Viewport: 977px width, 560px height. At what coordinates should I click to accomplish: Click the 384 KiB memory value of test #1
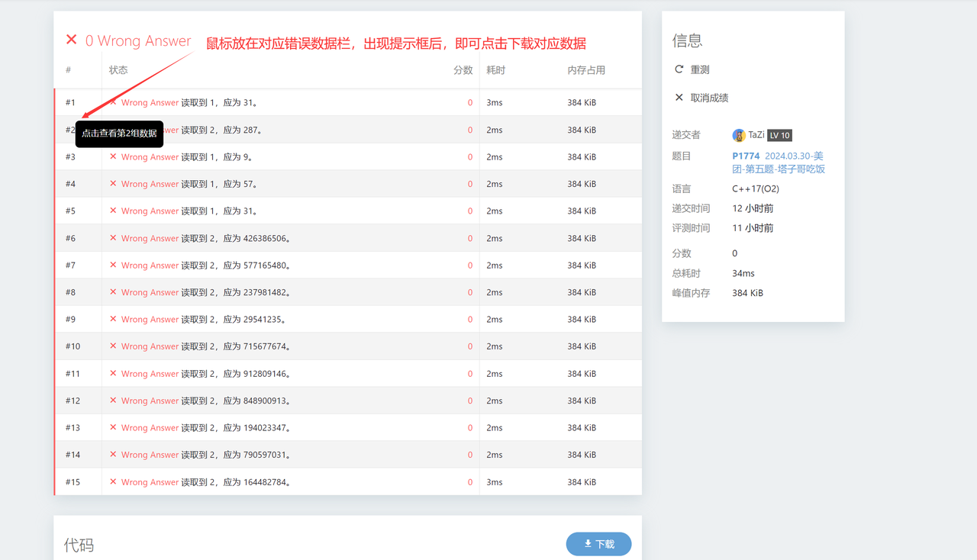tap(582, 102)
